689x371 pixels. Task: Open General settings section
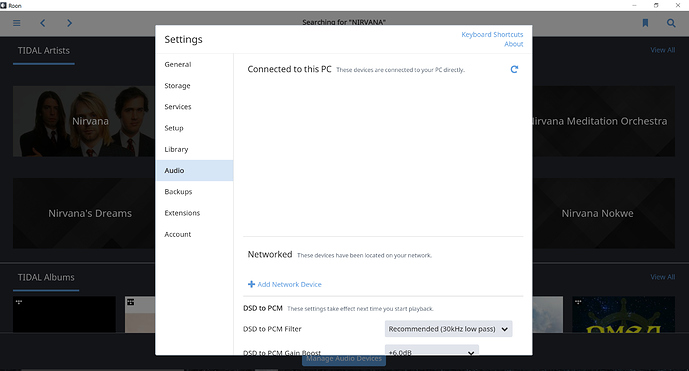195,64
